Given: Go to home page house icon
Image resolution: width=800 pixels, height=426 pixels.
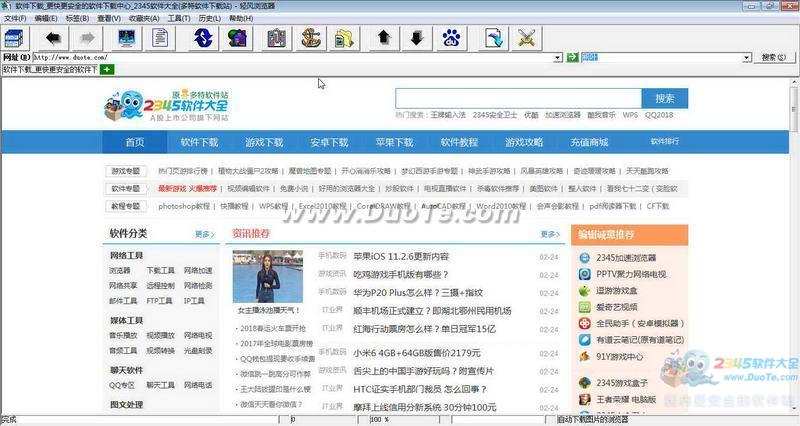Looking at the screenshot, I should point(238,38).
